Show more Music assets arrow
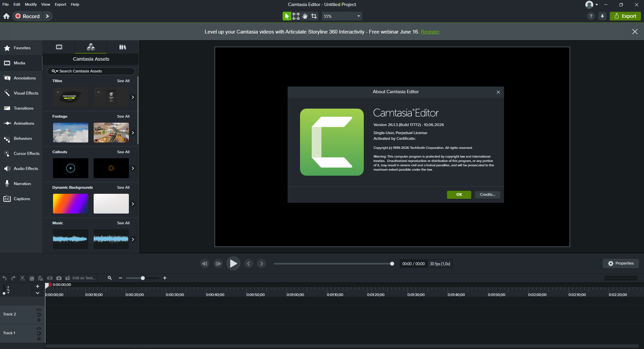Screen dimensions: 644x349 pyautogui.click(x=133, y=239)
